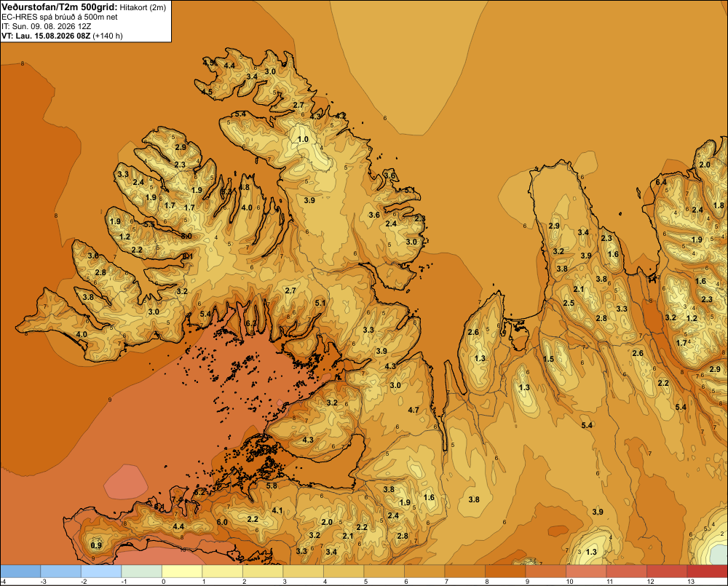Click the title text "Veðurstofan/T2m 500grid:"
728x586 pixels.
(60, 7)
